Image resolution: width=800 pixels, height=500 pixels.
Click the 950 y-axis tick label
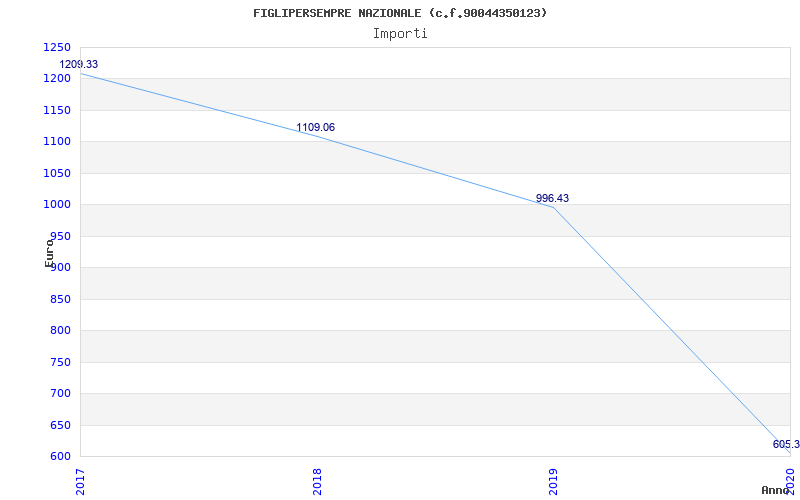click(x=60, y=236)
